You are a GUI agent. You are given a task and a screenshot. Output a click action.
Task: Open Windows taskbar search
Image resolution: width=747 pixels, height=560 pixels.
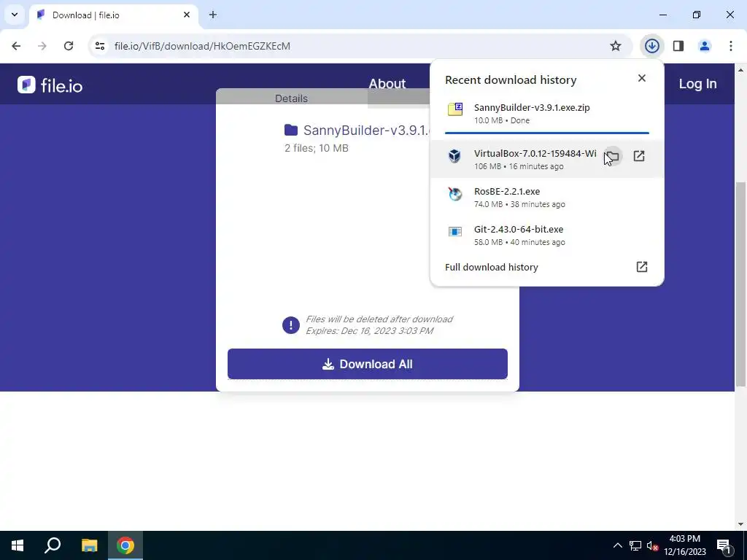pyautogui.click(x=53, y=545)
